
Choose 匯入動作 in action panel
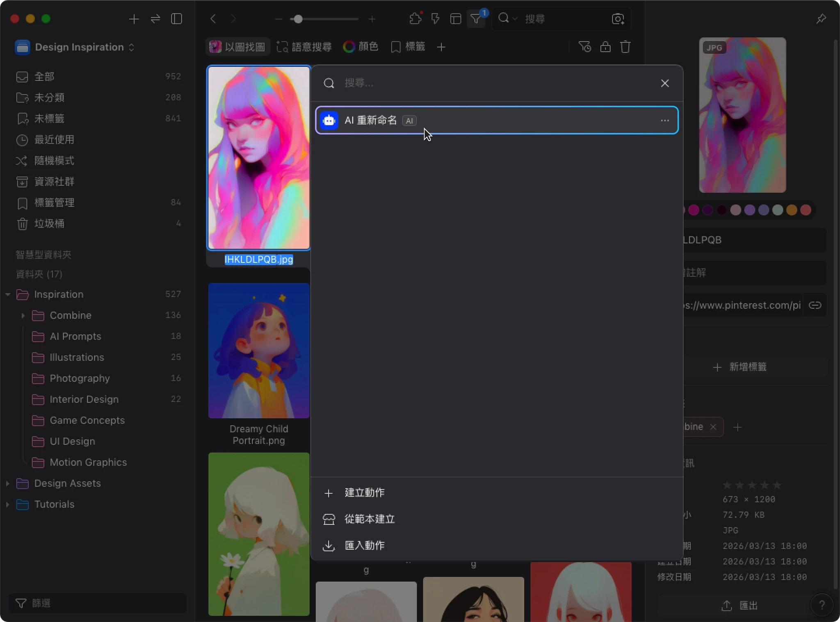tap(364, 545)
